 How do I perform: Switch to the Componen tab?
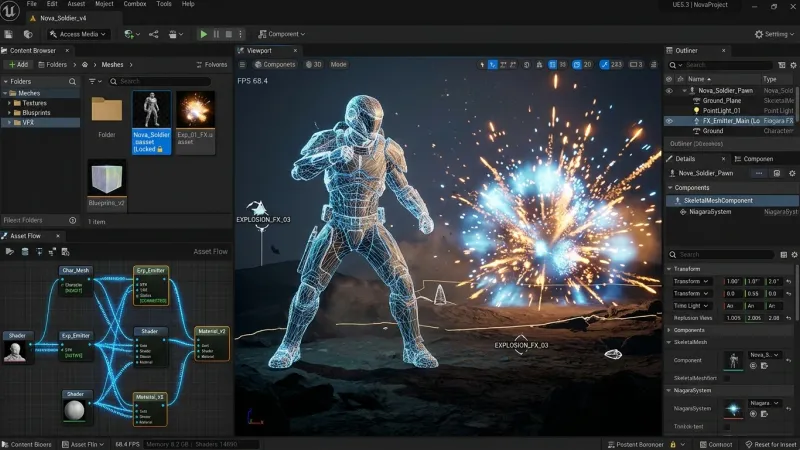point(754,159)
